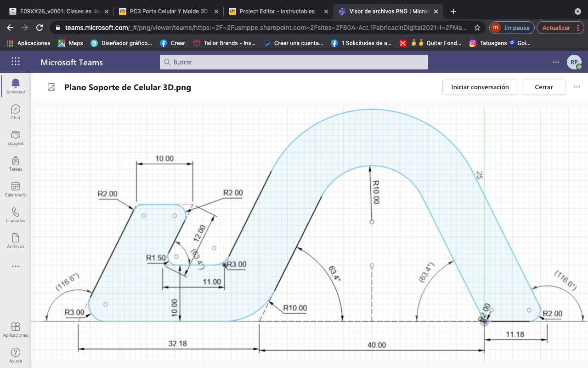
Task: Open the Aplicaciones store icon in sidebar
Action: [16, 329]
